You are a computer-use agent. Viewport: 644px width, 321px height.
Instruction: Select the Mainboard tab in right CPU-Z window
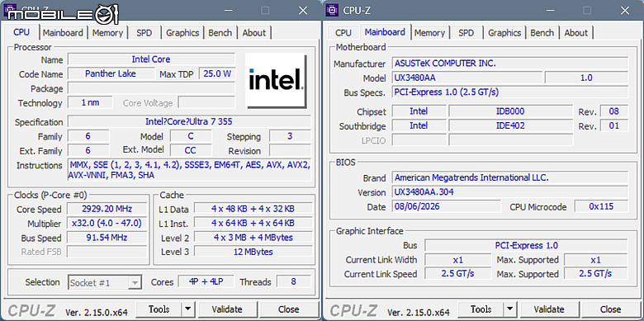pyautogui.click(x=385, y=32)
